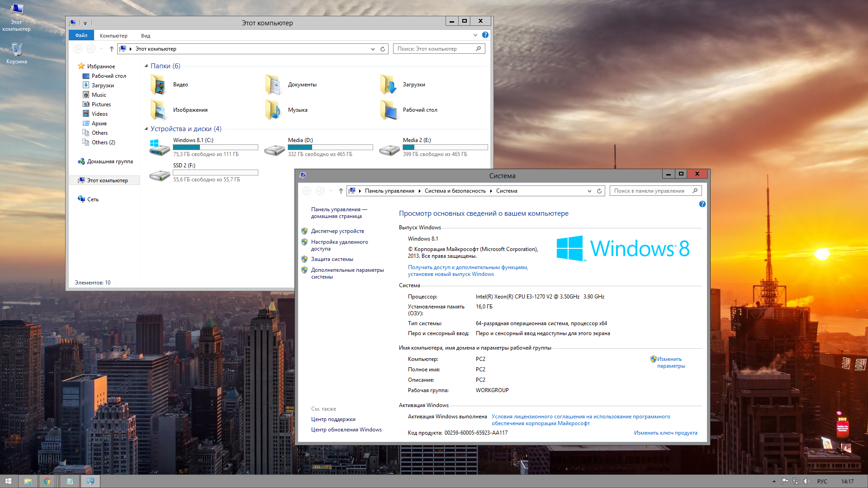Viewport: 868px width, 488px height.
Task: Open the Start button on the taskbar
Action: (8, 481)
